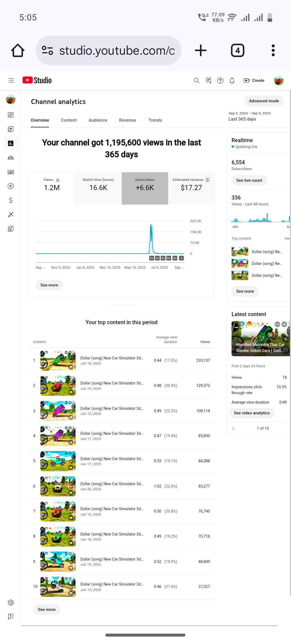Open the notifications bell
291x644 pixels.
[x=232, y=80]
